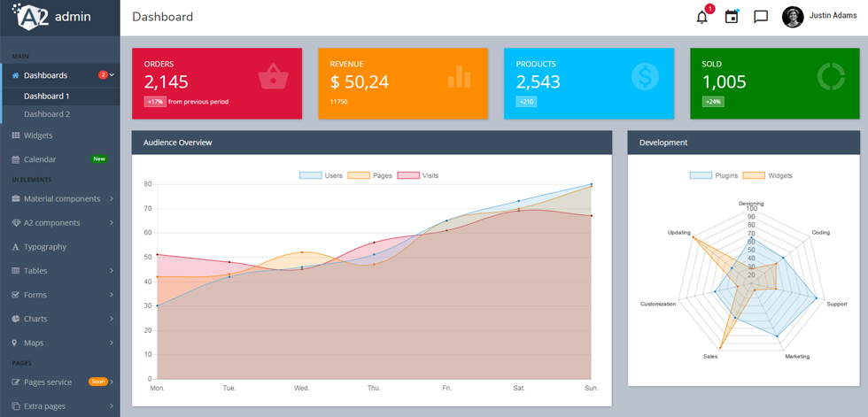868x417 pixels.
Task: Click the red 2 badge on Dashboards
Action: tap(103, 75)
